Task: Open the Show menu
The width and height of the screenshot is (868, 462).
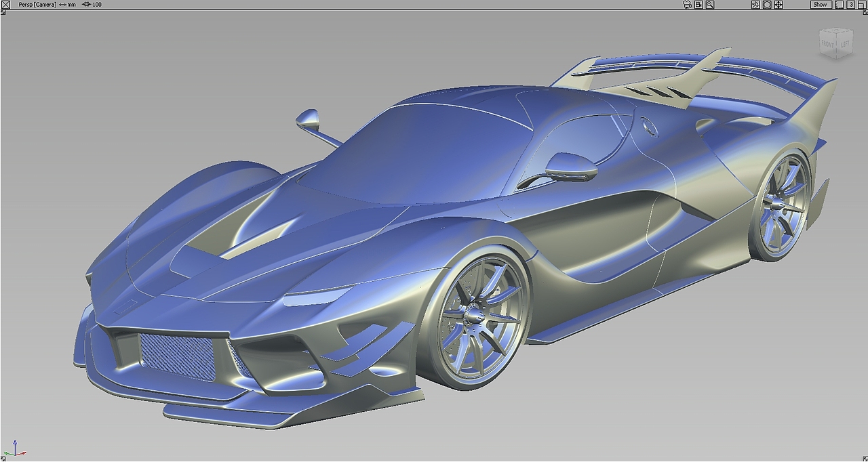Action: [819, 4]
